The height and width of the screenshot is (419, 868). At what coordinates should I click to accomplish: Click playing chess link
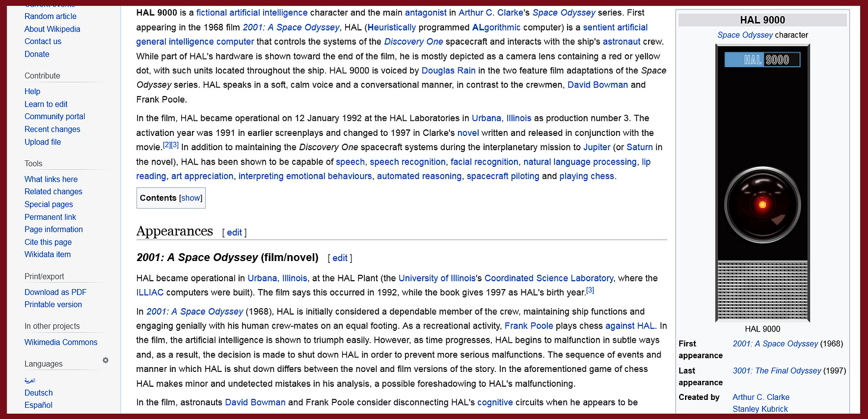(x=587, y=176)
